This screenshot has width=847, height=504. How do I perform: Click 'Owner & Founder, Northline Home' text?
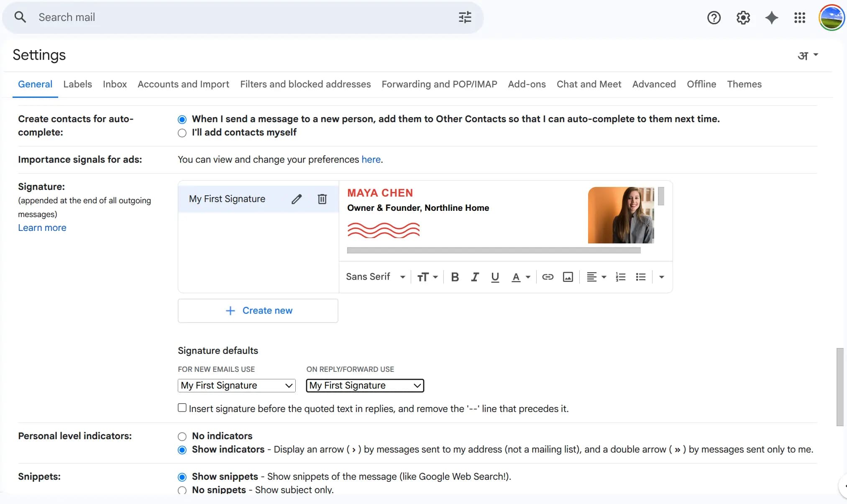(418, 208)
